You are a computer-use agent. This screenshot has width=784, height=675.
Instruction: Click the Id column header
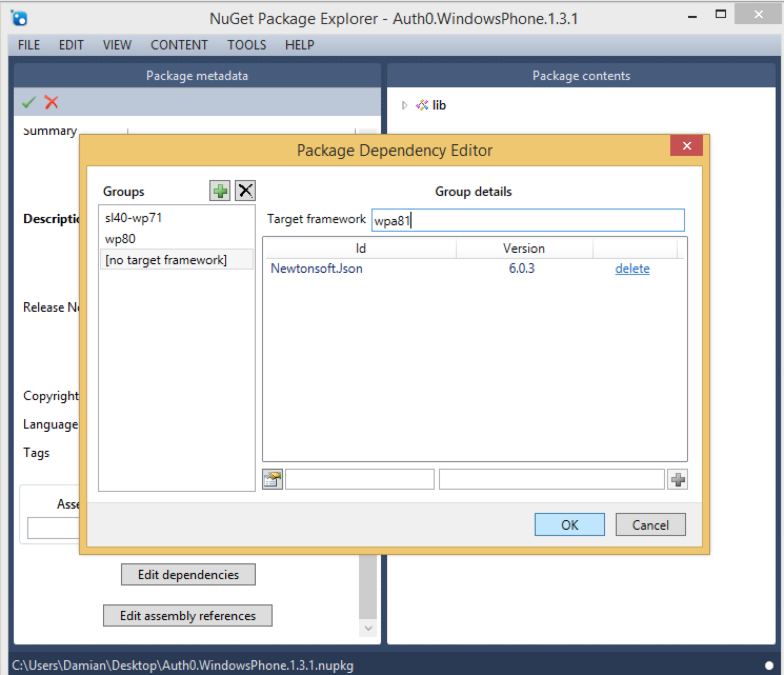[x=360, y=248]
